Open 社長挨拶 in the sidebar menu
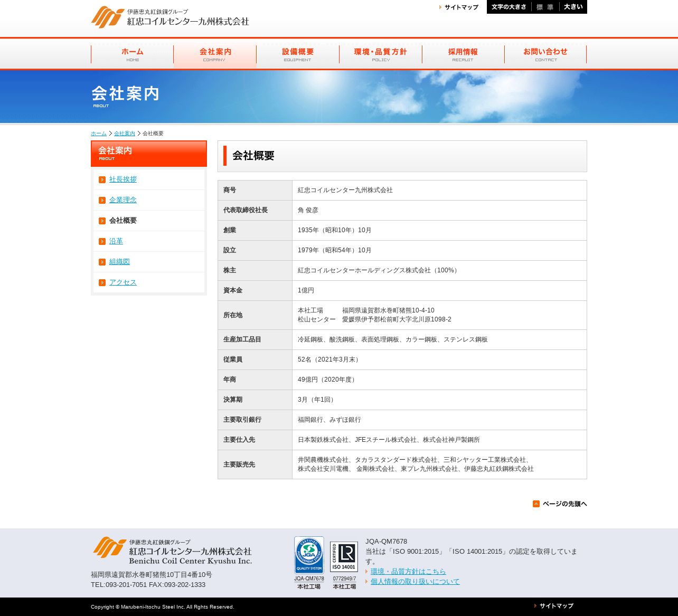Image resolution: width=678 pixels, height=616 pixels. (123, 179)
